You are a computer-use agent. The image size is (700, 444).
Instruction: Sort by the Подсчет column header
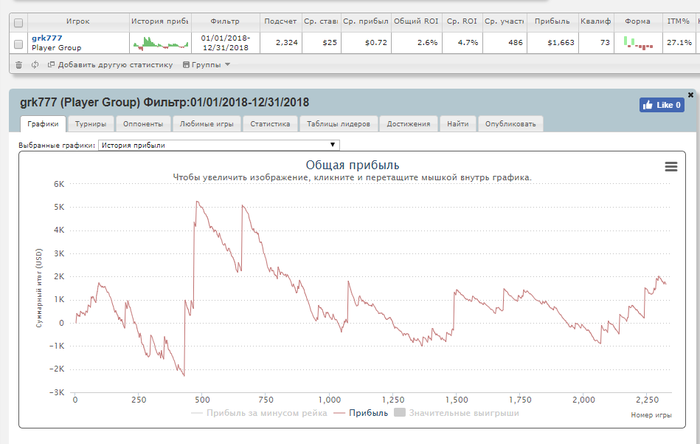tap(280, 21)
